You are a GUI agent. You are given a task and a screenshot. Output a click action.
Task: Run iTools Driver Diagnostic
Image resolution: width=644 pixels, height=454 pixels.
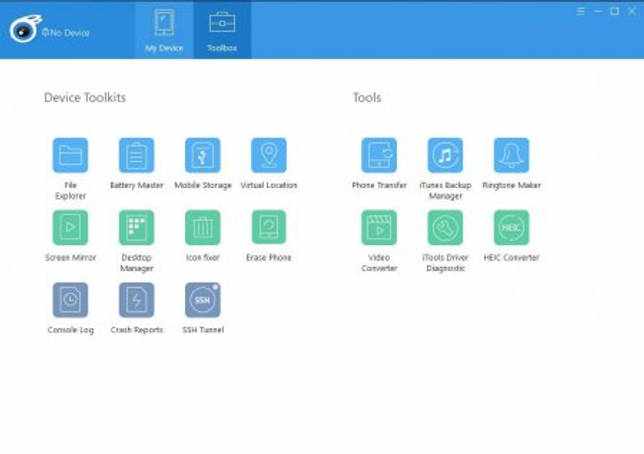tap(445, 228)
